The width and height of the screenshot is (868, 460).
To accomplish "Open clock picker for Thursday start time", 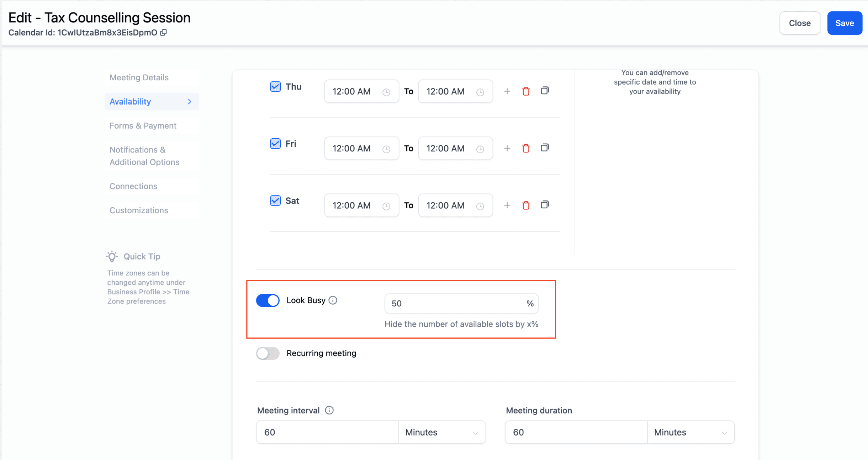I will tap(386, 92).
